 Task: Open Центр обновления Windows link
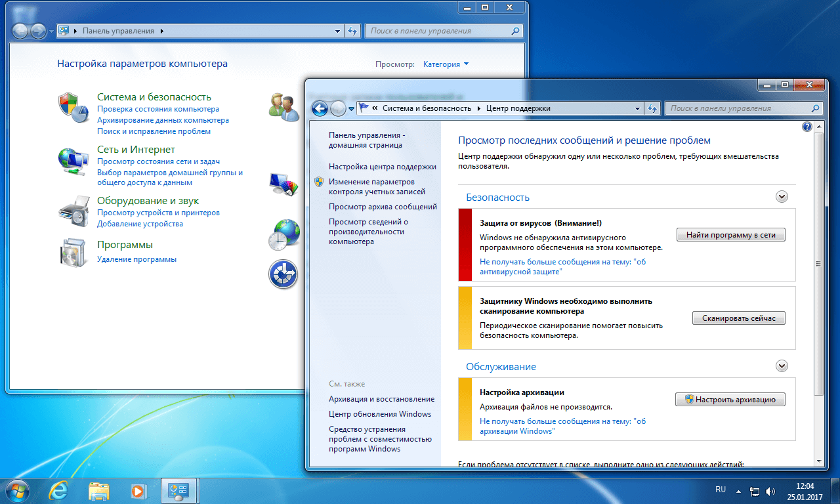pyautogui.click(x=380, y=414)
